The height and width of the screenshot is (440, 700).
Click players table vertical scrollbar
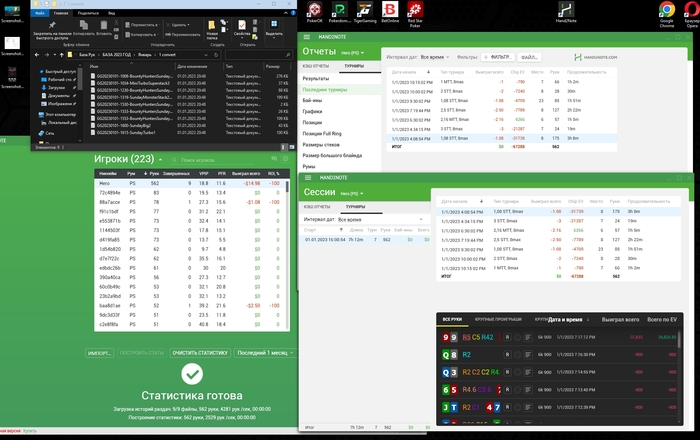tap(287, 187)
